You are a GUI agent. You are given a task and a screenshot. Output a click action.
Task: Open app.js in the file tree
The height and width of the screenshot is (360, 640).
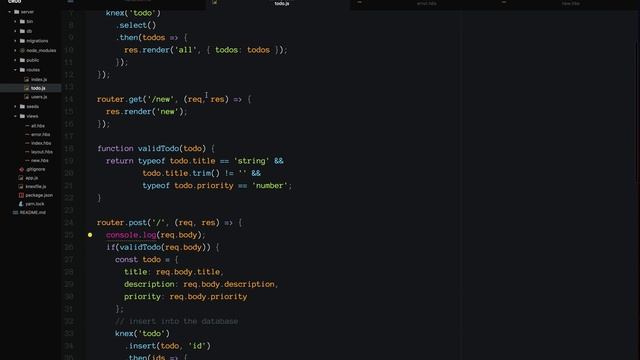click(x=31, y=178)
